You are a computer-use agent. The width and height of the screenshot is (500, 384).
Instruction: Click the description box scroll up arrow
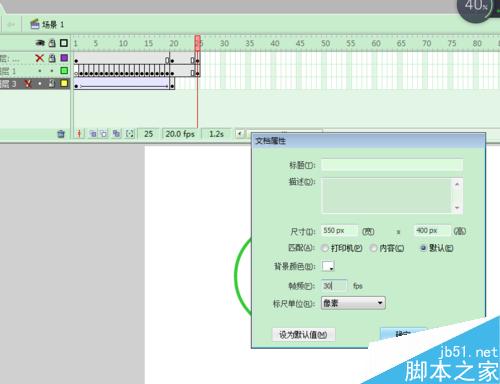click(x=457, y=184)
